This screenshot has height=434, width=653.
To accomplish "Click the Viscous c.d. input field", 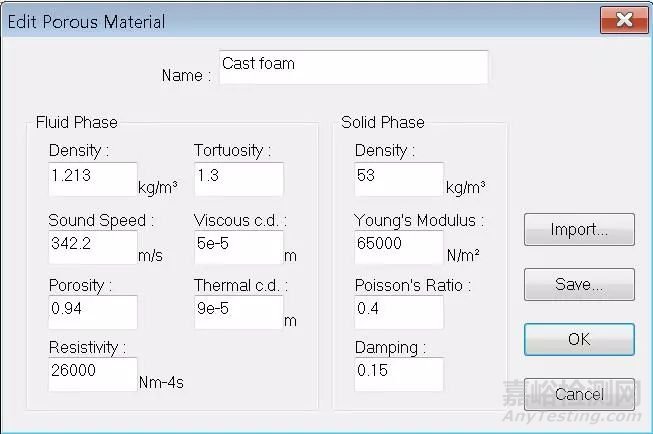I will pos(238,247).
